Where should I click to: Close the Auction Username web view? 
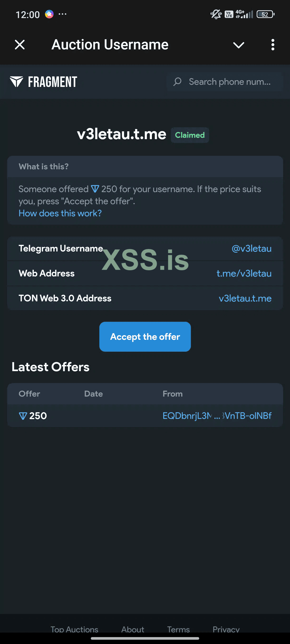pos(20,45)
